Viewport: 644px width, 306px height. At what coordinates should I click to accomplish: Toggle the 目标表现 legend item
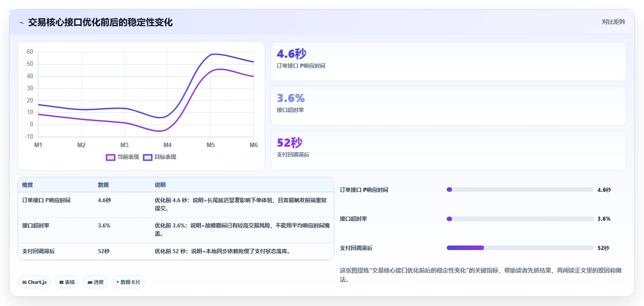coord(159,157)
